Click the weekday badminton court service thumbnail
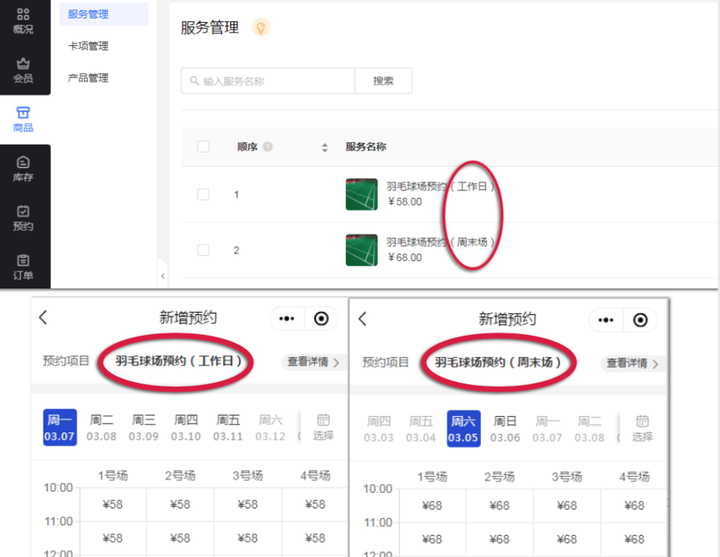The width and height of the screenshot is (720, 557). (x=361, y=194)
